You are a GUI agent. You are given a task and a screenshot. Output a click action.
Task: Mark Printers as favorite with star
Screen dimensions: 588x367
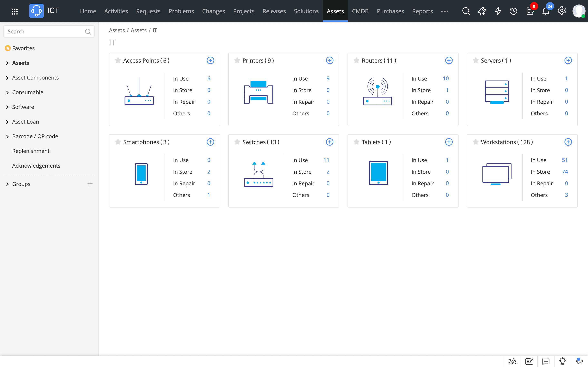click(237, 60)
